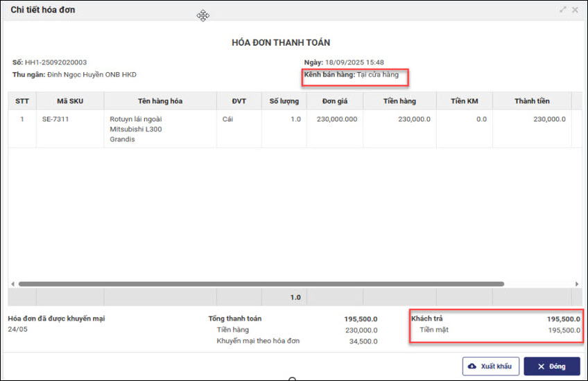Click the Đóng button to close
Image resolution: width=588 pixels, height=381 pixels.
(x=551, y=366)
